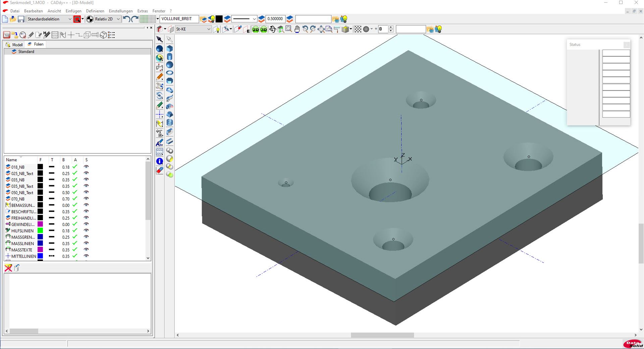Sort layers by the Name column header
This screenshot has width=644, height=349.
click(11, 160)
